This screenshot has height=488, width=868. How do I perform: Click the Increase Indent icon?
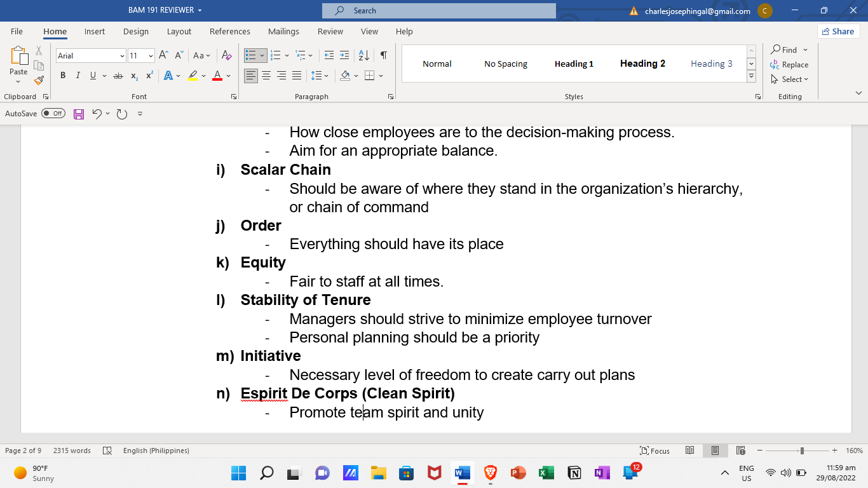(344, 55)
